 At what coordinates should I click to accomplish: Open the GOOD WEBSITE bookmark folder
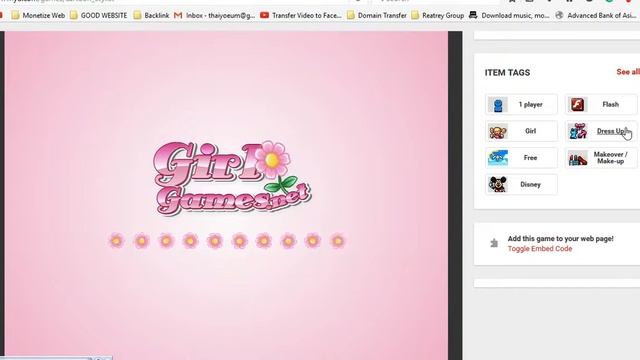(98, 16)
